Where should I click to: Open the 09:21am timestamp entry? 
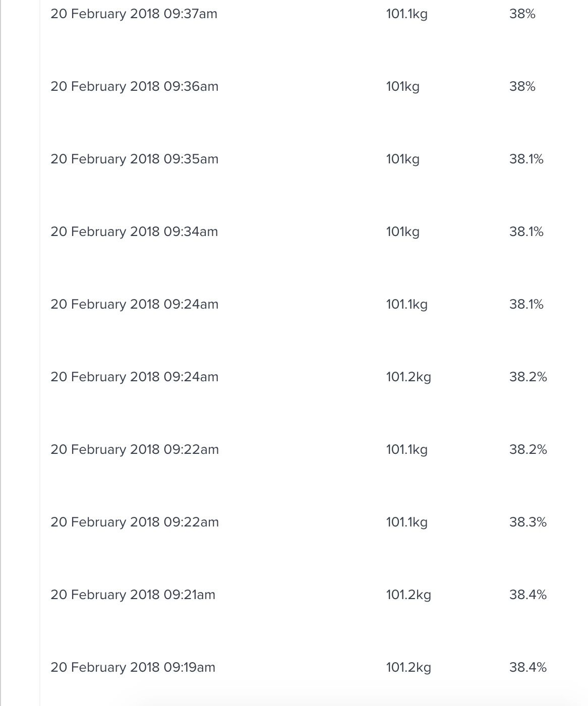pos(133,595)
